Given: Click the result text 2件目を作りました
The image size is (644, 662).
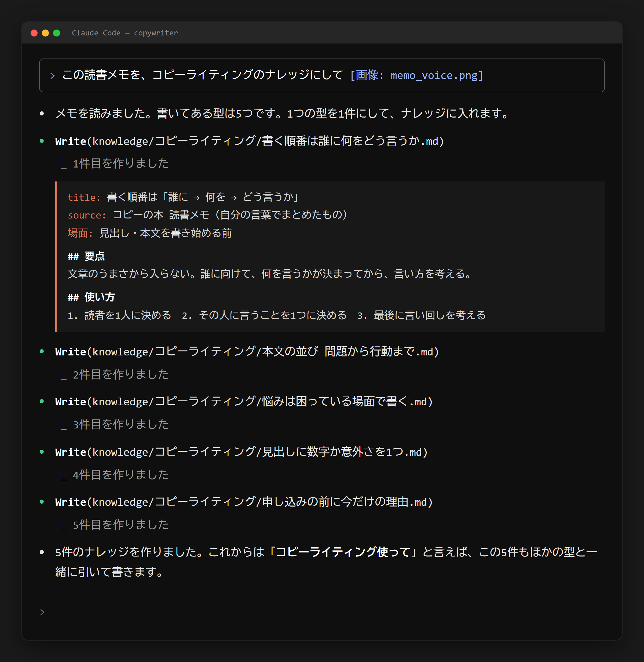Looking at the screenshot, I should click(121, 374).
